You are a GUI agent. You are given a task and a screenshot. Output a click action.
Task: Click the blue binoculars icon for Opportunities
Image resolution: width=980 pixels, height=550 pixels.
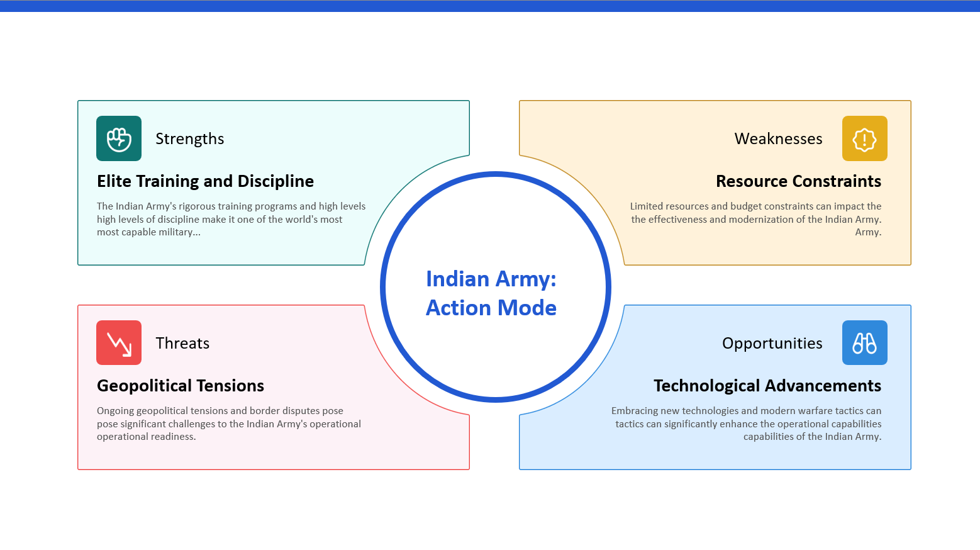coord(865,343)
